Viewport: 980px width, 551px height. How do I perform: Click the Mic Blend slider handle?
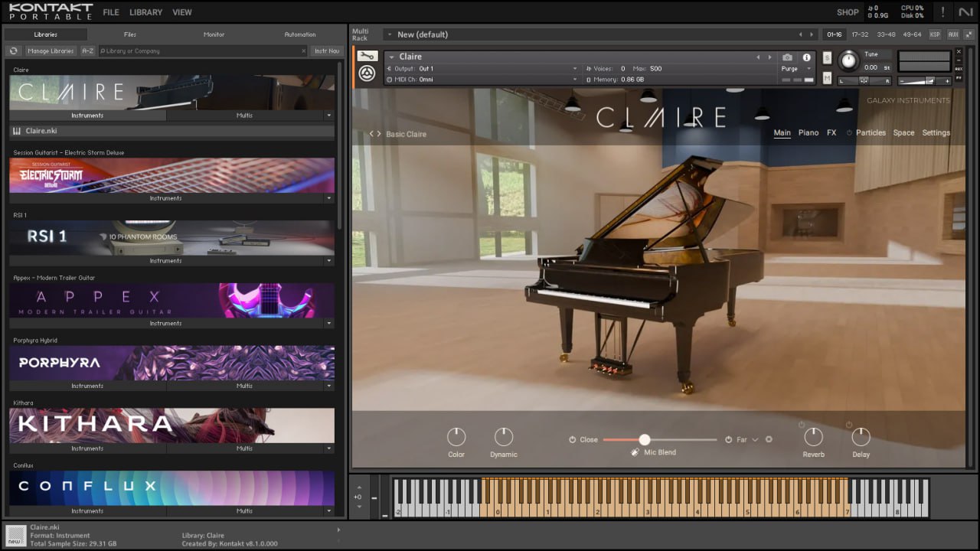click(645, 439)
